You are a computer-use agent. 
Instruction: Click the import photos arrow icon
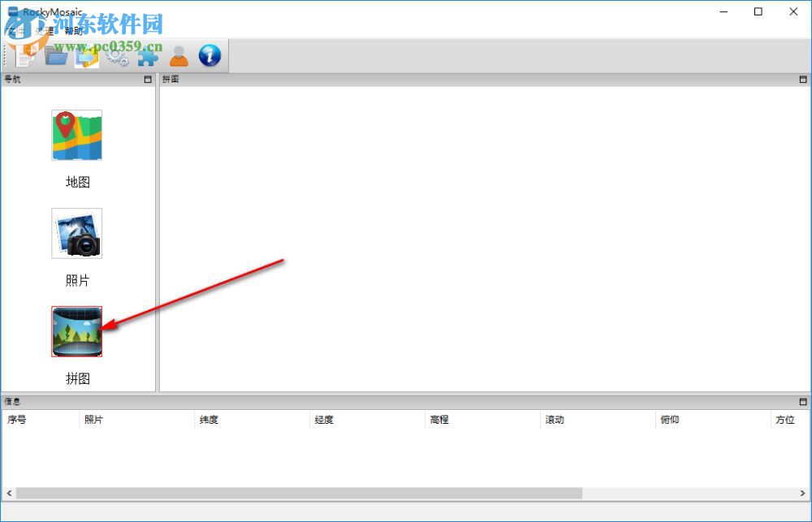(x=87, y=55)
